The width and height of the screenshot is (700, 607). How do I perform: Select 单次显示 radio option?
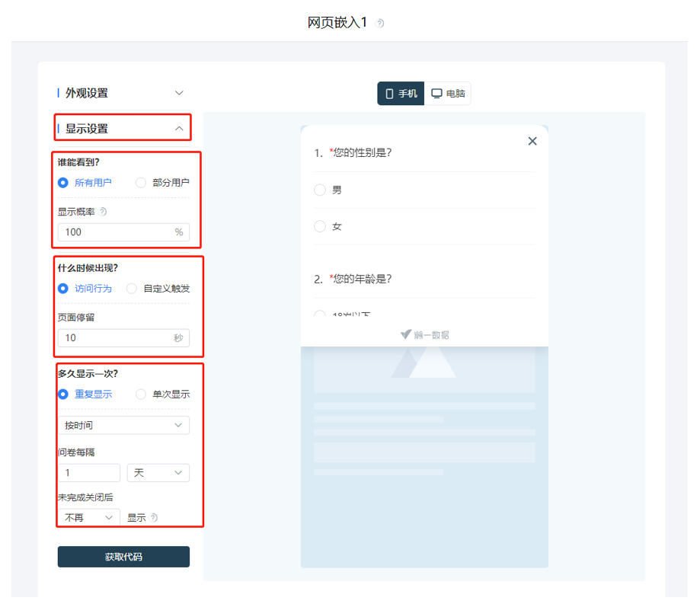(x=163, y=394)
